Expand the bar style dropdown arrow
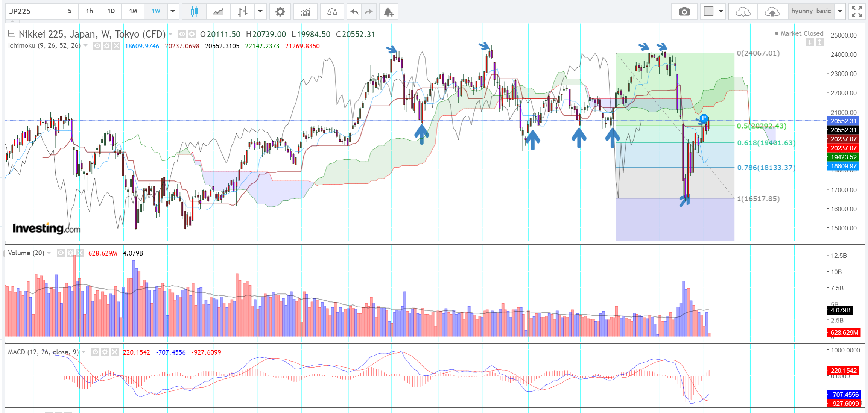The image size is (868, 413). (x=260, y=11)
